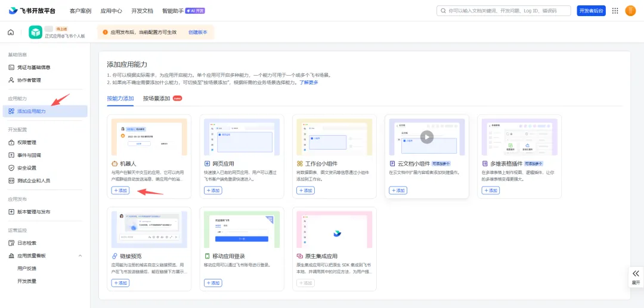644x308 pixels.
Task: Click the 多维表格插件 card icon
Action: [x=485, y=163]
